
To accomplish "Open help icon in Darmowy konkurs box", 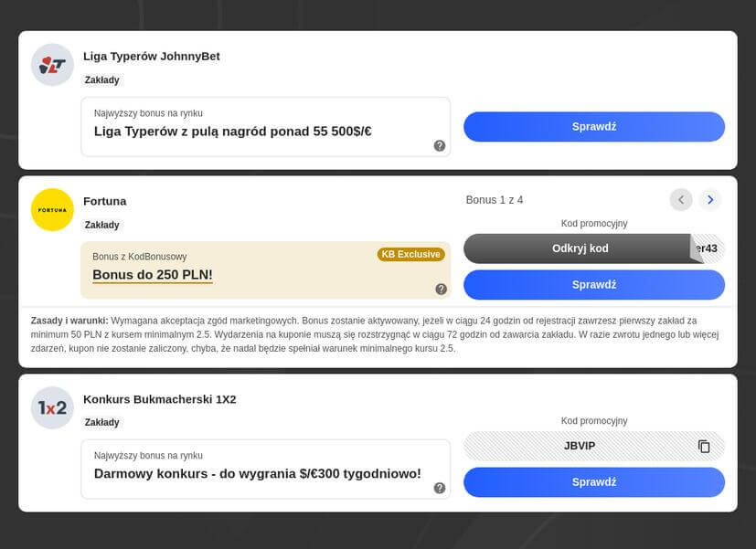I will [439, 488].
